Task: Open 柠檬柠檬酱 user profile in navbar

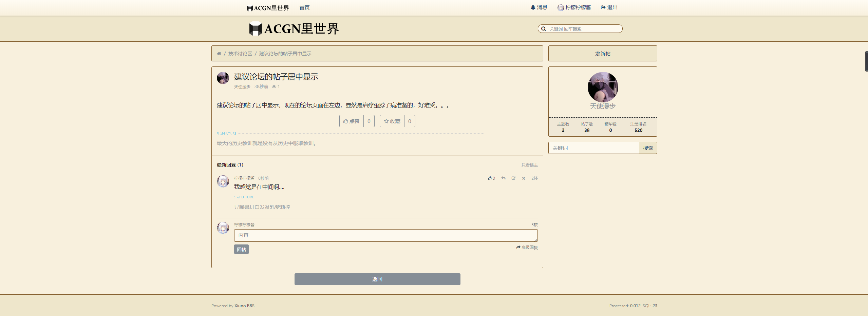Action: [574, 7]
